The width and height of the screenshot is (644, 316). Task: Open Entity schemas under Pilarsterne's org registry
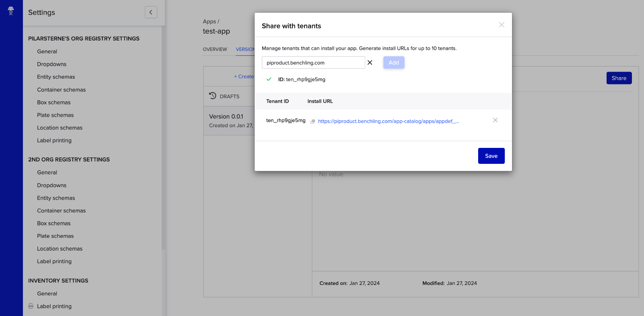coord(56,77)
